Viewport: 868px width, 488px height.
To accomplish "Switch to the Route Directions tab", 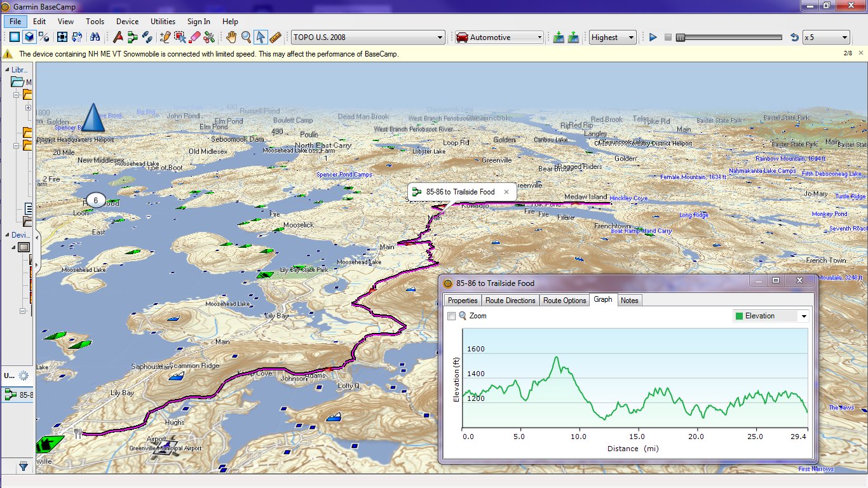I will pos(511,301).
